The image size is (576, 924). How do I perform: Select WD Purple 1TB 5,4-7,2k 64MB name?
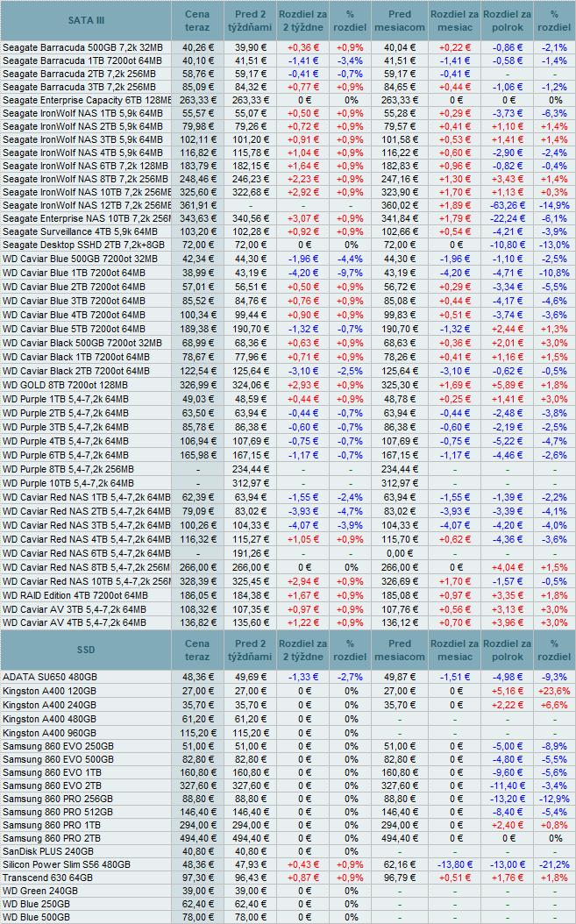click(x=66, y=399)
